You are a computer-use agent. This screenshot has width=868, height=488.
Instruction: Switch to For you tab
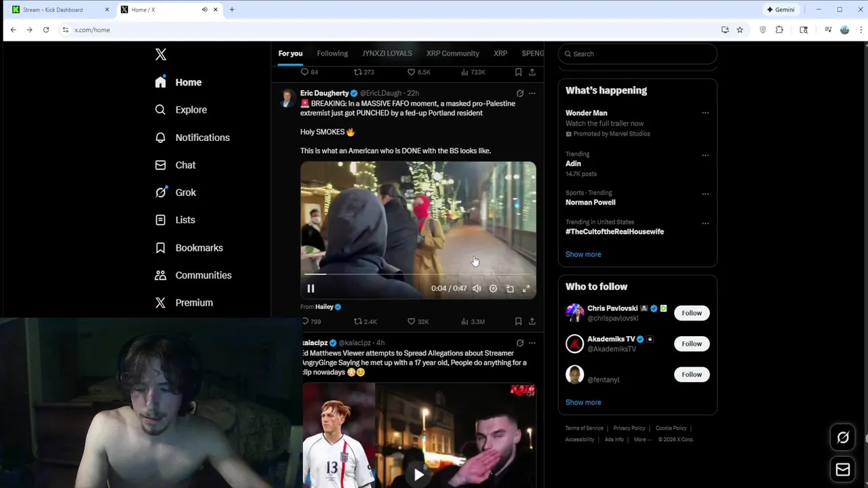point(290,54)
